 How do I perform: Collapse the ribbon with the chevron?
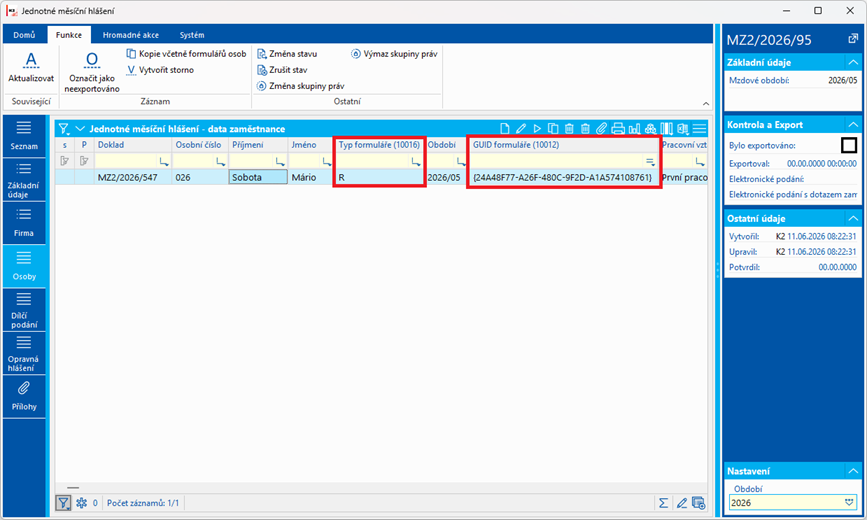(706, 103)
